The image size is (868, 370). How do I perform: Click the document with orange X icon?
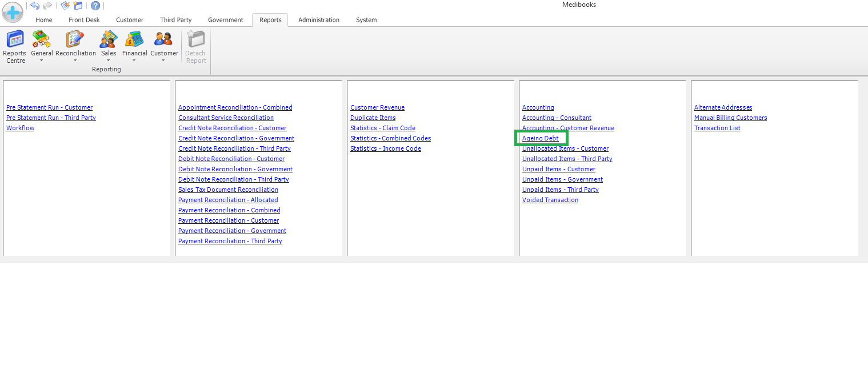click(x=65, y=6)
